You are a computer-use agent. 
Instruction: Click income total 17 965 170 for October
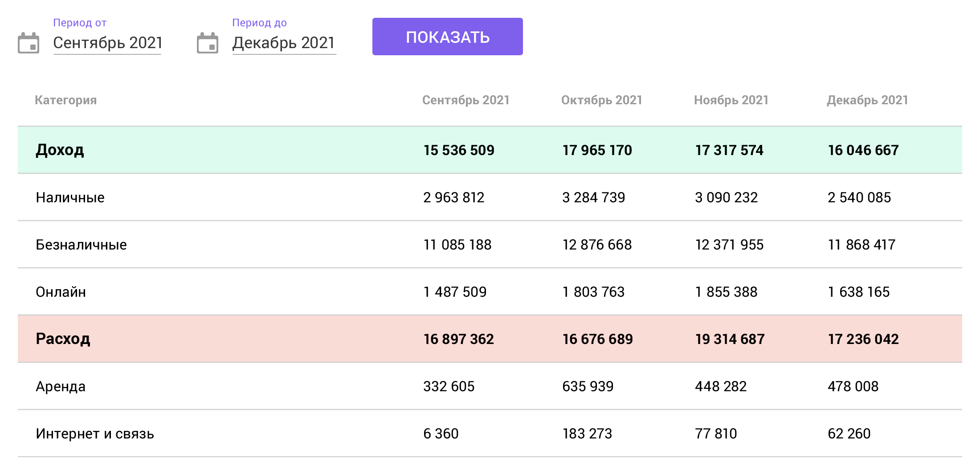pos(597,150)
